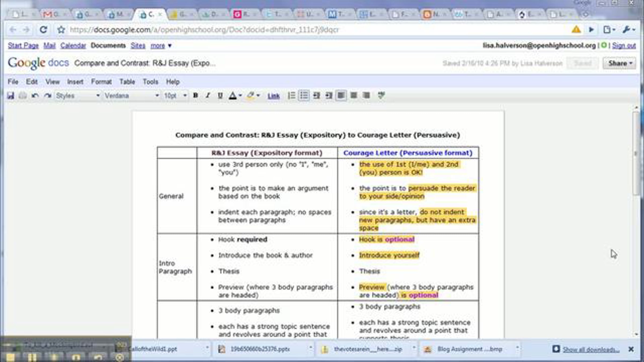Click the Share button
The width and height of the screenshot is (644, 362).
(x=619, y=64)
